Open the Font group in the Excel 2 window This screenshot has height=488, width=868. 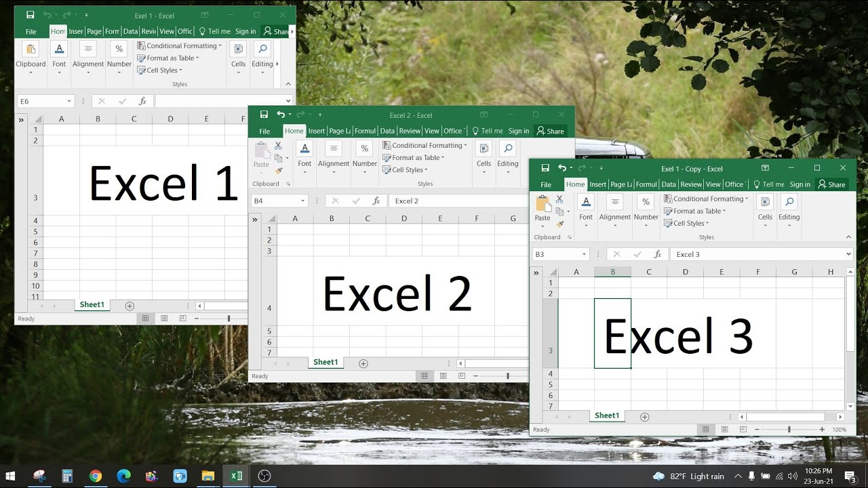(304, 157)
